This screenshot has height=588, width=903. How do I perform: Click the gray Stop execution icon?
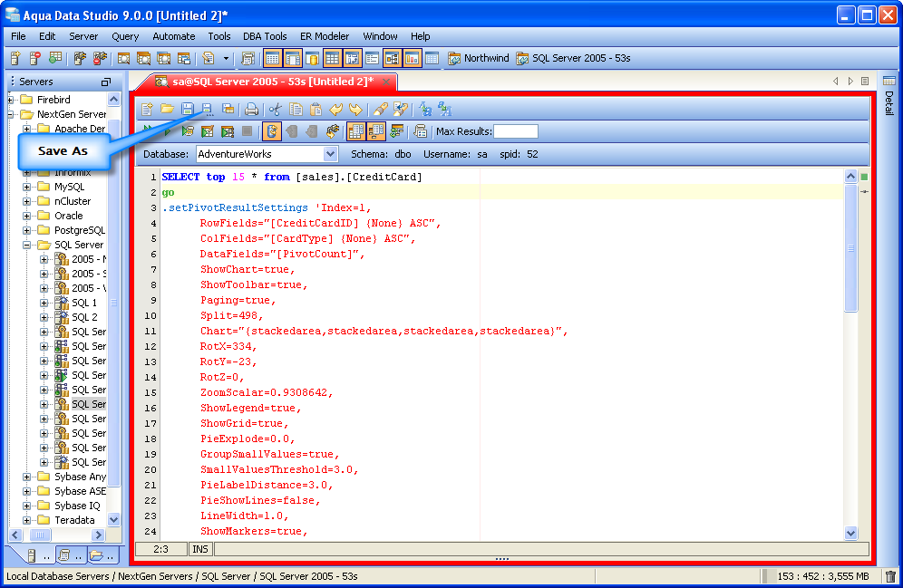(x=248, y=131)
